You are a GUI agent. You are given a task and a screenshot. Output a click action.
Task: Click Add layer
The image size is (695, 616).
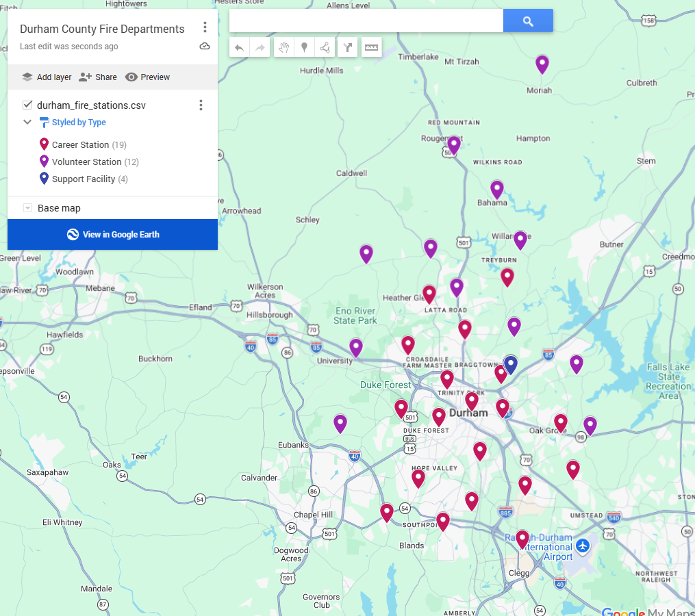(x=47, y=77)
